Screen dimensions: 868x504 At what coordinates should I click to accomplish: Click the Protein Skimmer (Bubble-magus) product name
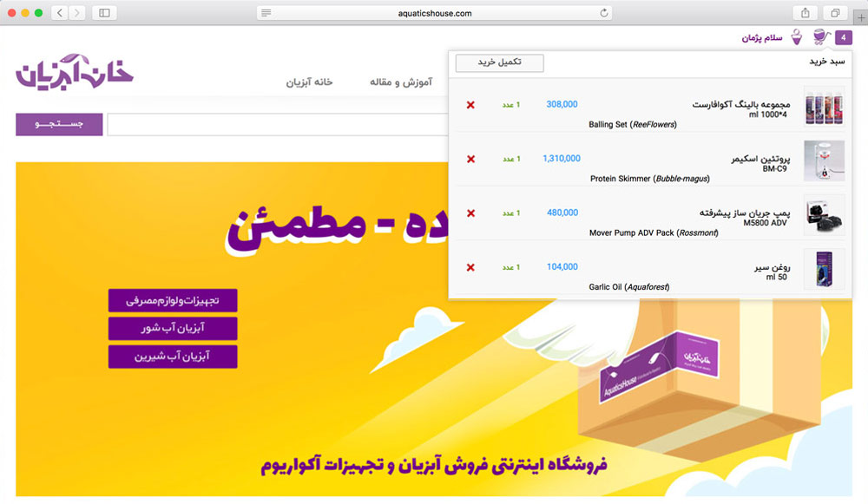pyautogui.click(x=650, y=179)
